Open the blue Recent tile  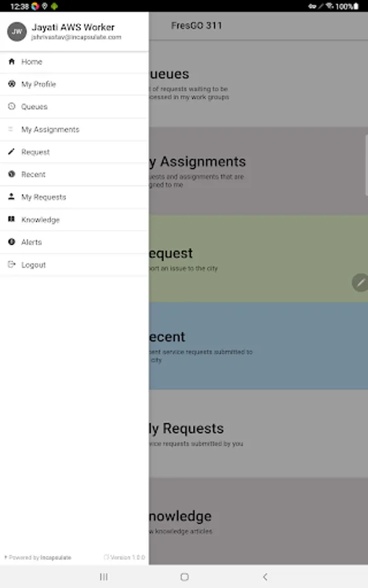point(258,346)
